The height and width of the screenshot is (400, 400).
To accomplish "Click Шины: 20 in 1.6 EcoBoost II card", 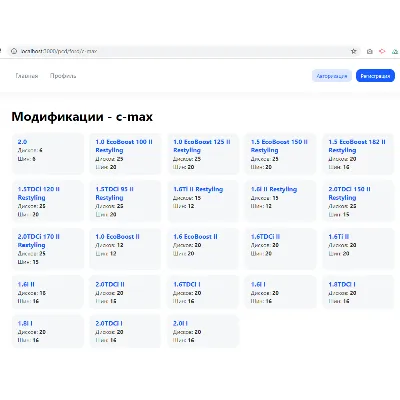I will coord(184,254).
